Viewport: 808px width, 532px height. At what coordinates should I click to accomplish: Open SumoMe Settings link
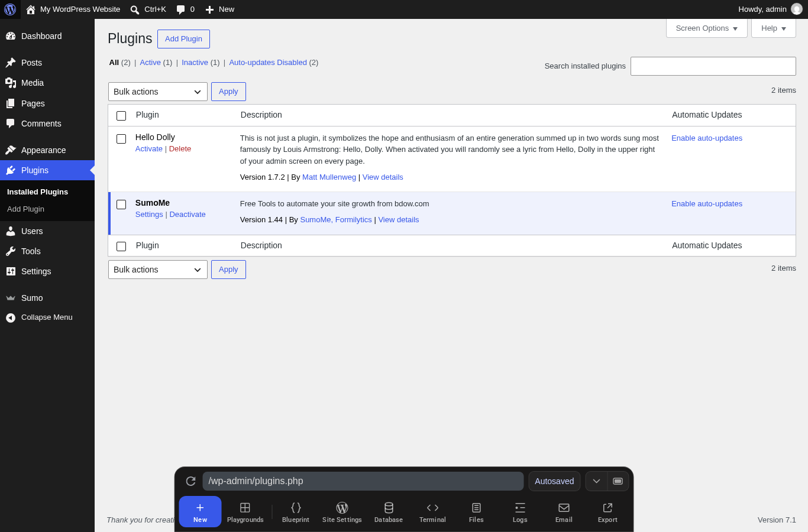pos(149,215)
